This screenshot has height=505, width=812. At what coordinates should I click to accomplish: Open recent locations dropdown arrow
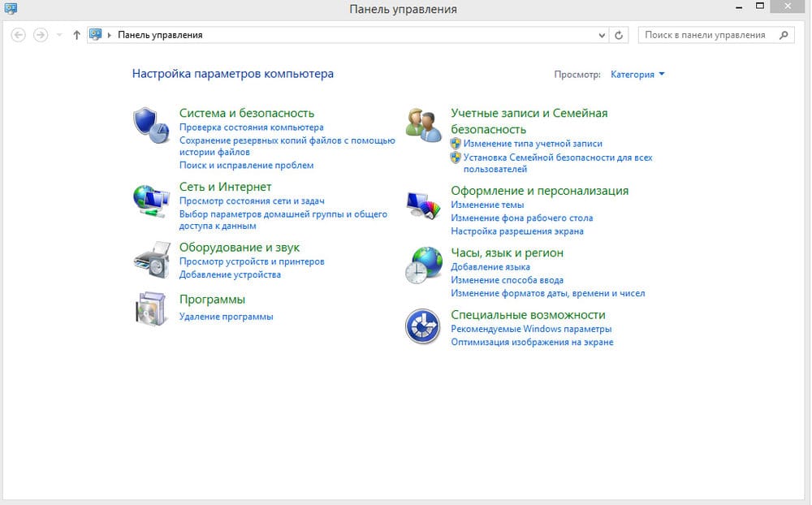59,35
